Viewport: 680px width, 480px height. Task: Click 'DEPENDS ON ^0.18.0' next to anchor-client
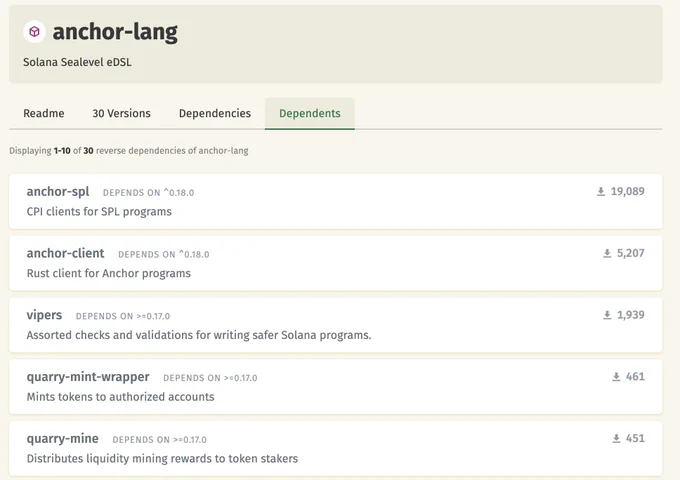click(163, 255)
